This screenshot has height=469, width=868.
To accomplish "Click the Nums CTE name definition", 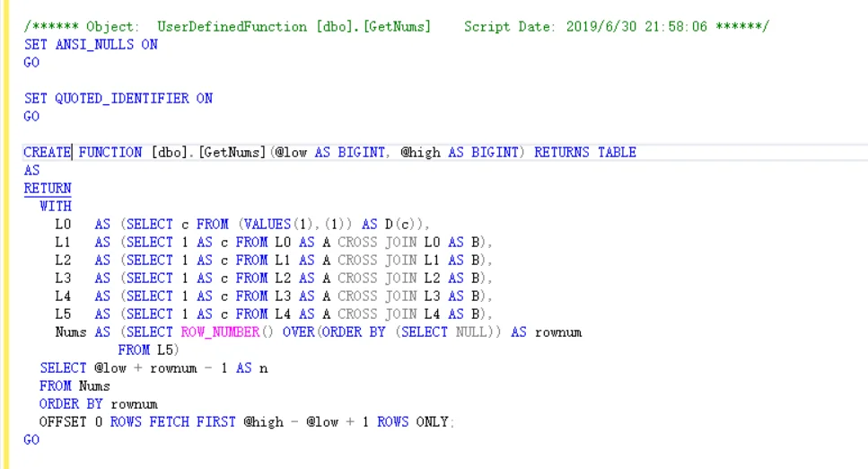I will [x=71, y=332].
